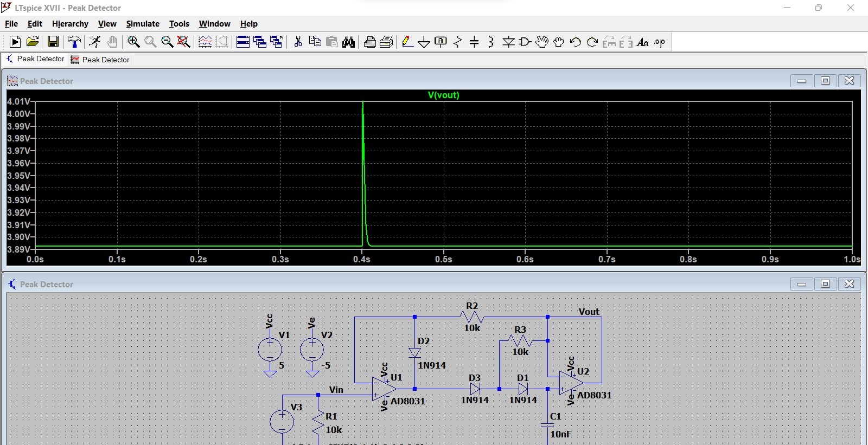Screen dimensions: 868x445
Task: Open the Help menu
Action: point(248,24)
